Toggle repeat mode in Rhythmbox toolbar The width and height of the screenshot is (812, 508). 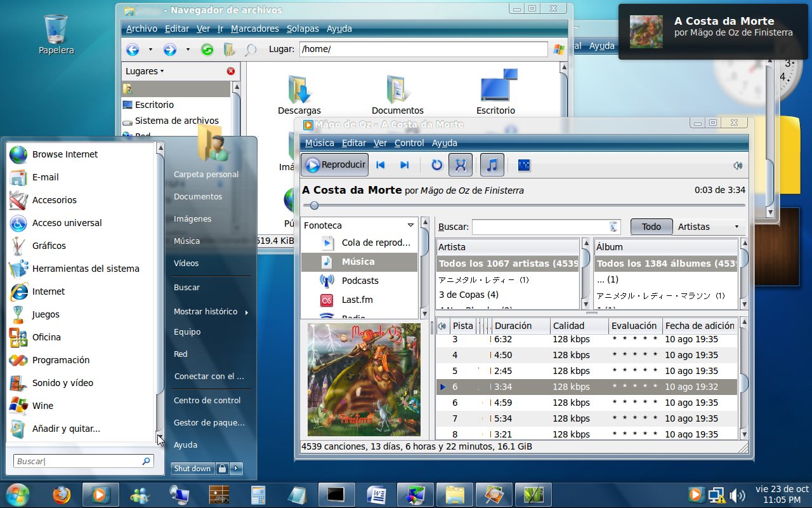point(436,165)
